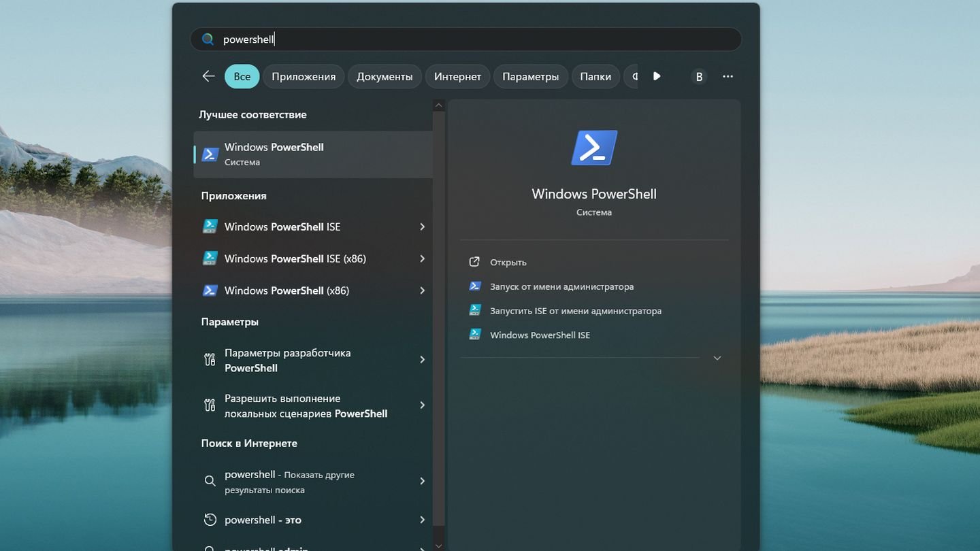Click the ISE icon in the preview actions list
Image resolution: width=980 pixels, height=551 pixels.
point(475,335)
